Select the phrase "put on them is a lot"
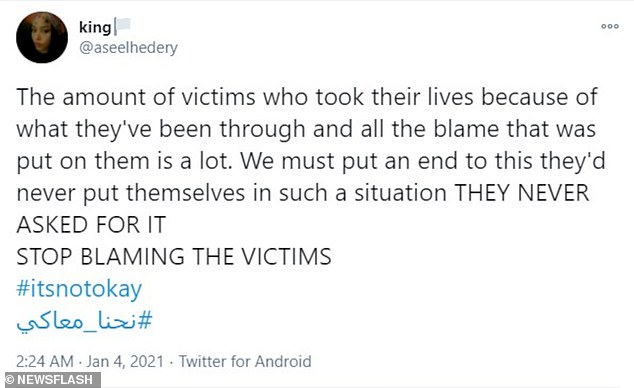Screen dimensions: 634x388 (x=125, y=162)
